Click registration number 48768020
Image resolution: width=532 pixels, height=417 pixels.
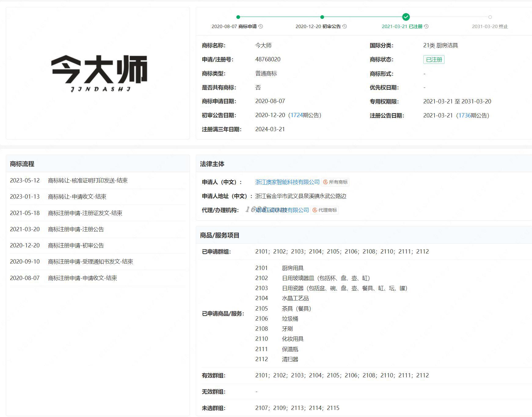(268, 59)
